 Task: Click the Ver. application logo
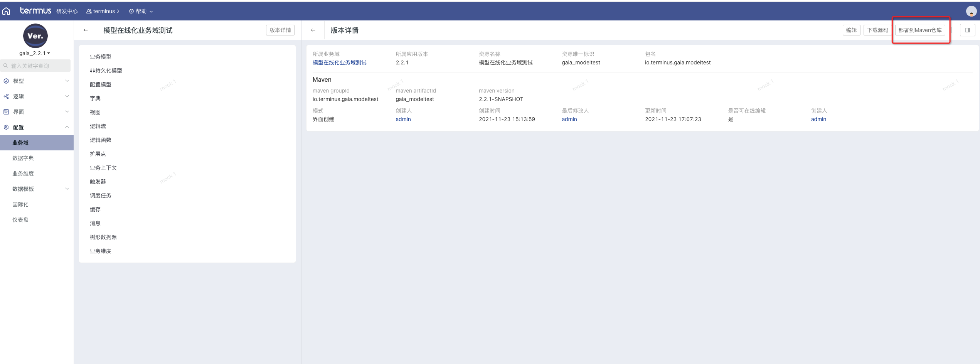(35, 36)
